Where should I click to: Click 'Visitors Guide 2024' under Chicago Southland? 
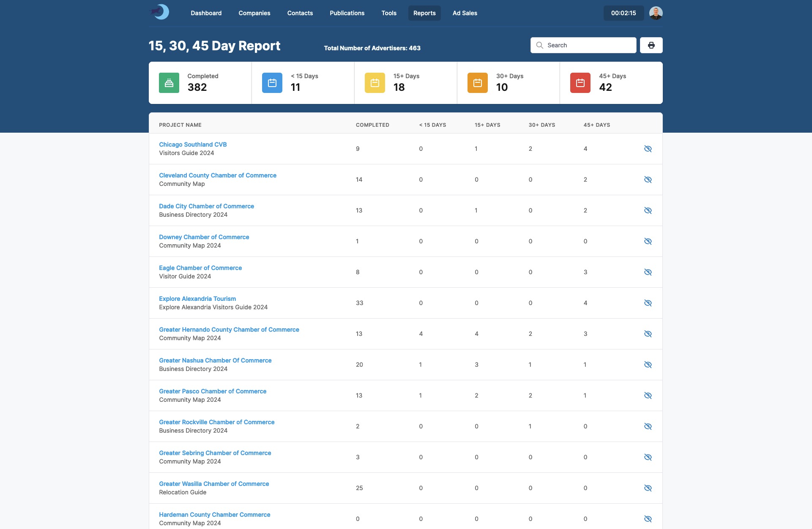click(186, 153)
